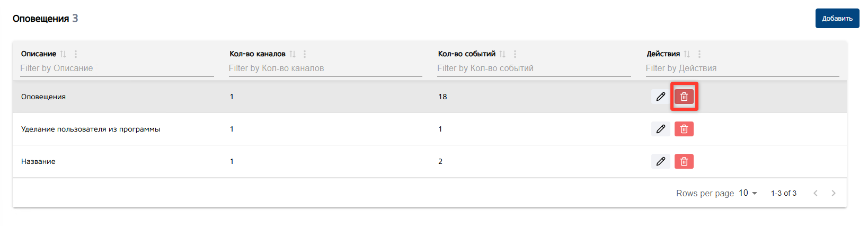Open Кол-во каналов column options menu
The image size is (868, 226).
pos(305,54)
